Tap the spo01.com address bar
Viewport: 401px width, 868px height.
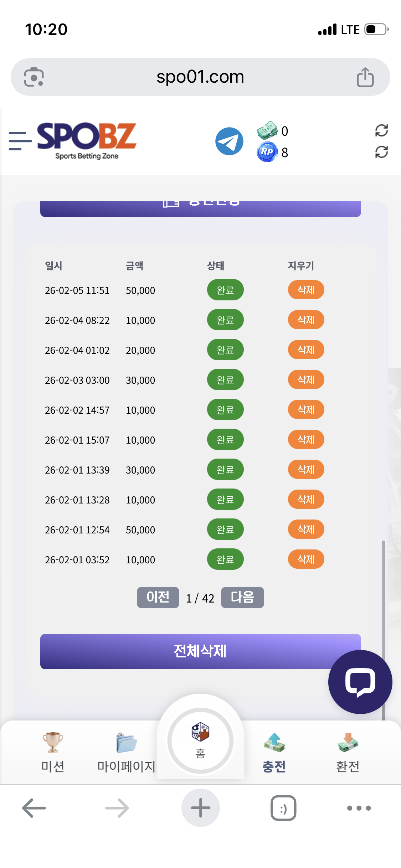(200, 77)
